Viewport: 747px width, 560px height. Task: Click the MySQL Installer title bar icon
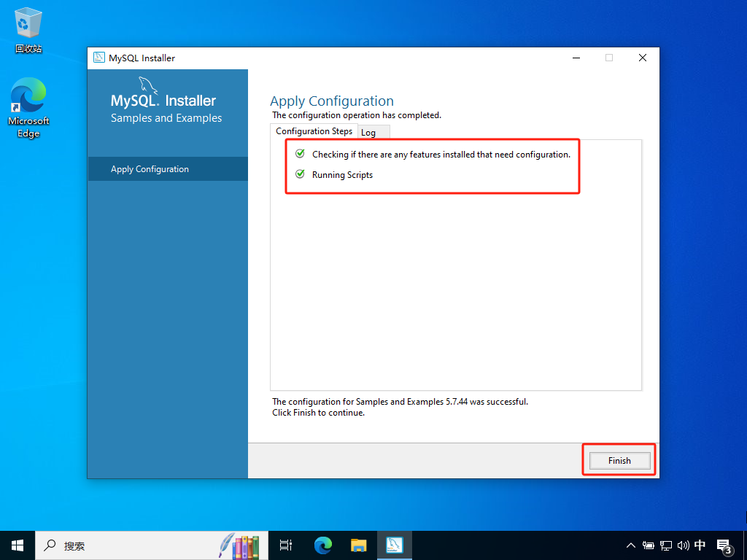pos(99,58)
